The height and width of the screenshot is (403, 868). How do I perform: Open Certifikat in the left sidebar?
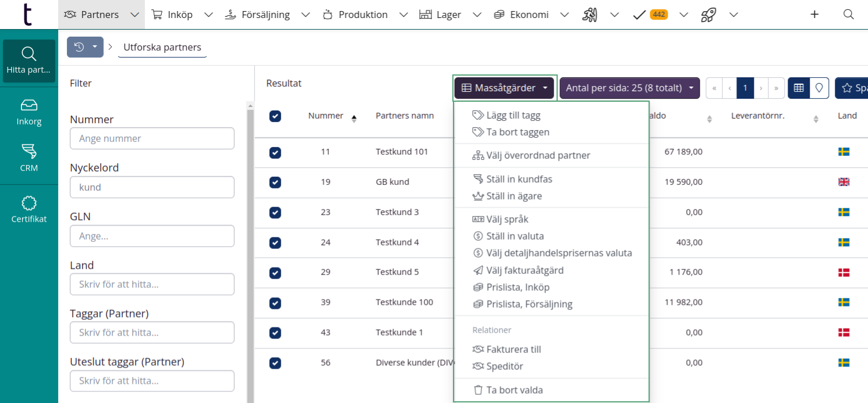pyautogui.click(x=29, y=209)
